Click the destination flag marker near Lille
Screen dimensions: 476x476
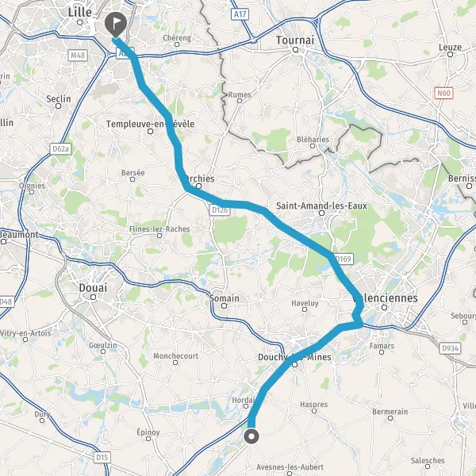coord(116,25)
